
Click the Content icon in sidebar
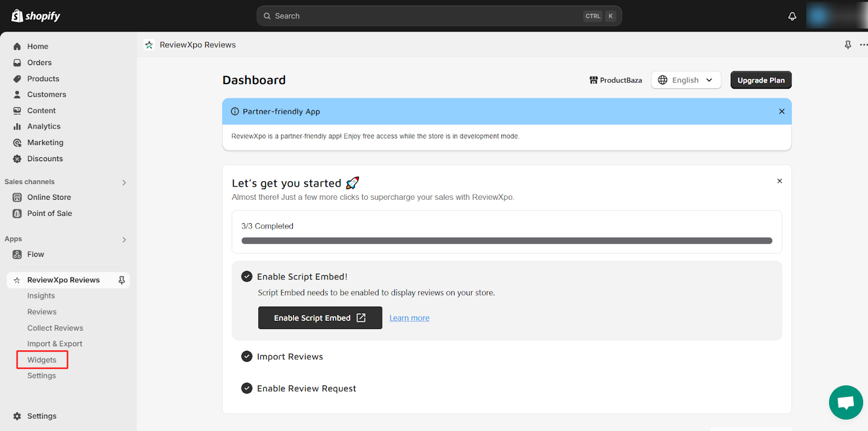tap(17, 111)
